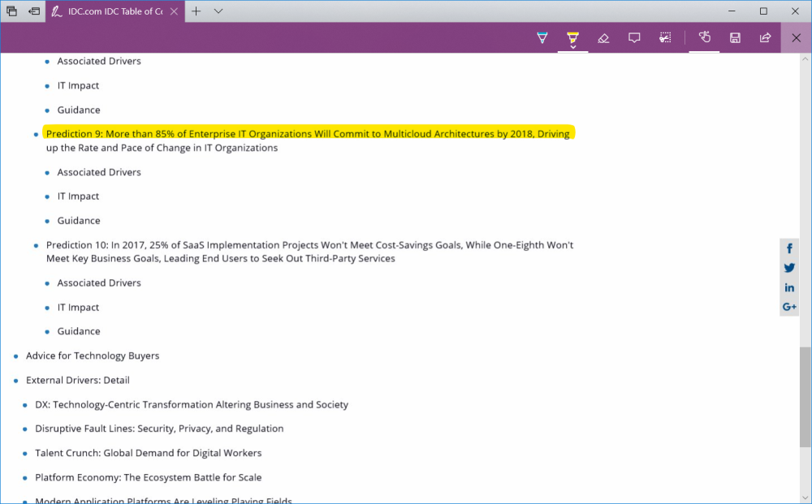Image resolution: width=812 pixels, height=504 pixels.
Task: Open Associated Drivers under Prediction 10
Action: point(99,282)
